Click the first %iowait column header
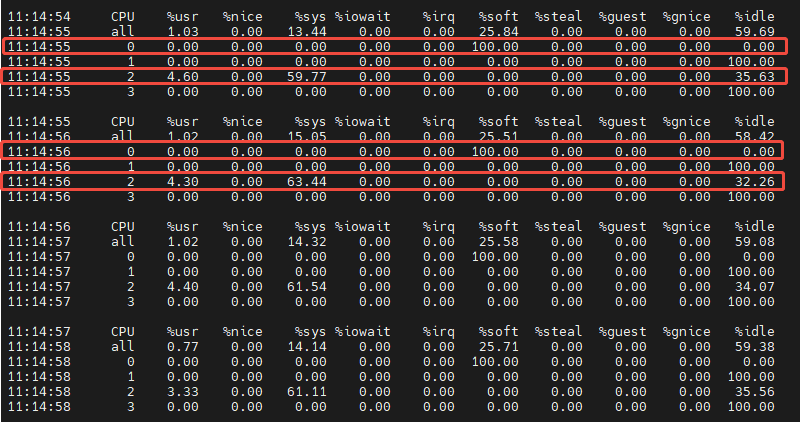 click(363, 17)
